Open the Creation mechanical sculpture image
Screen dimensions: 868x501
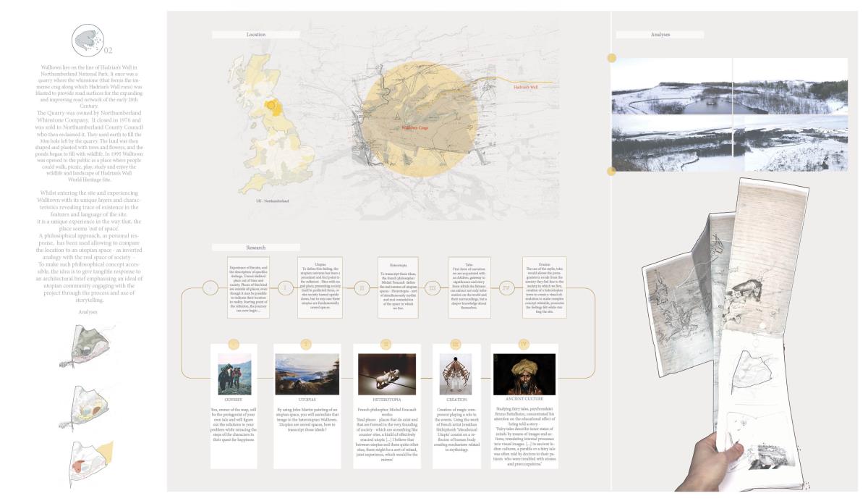(456, 374)
